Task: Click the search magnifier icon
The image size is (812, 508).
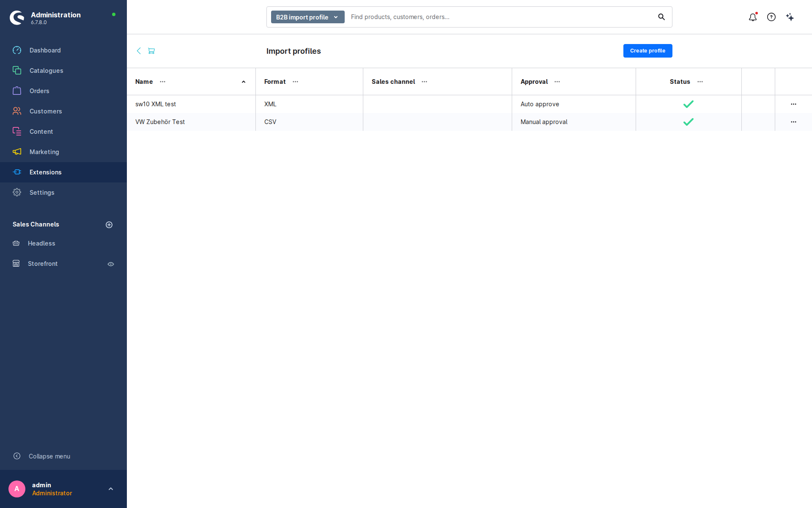Action: click(661, 17)
